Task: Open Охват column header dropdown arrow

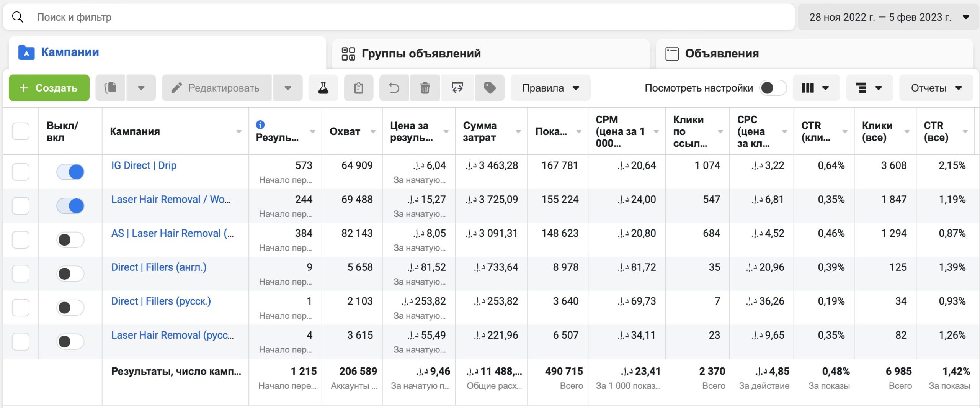Action: pos(373,131)
